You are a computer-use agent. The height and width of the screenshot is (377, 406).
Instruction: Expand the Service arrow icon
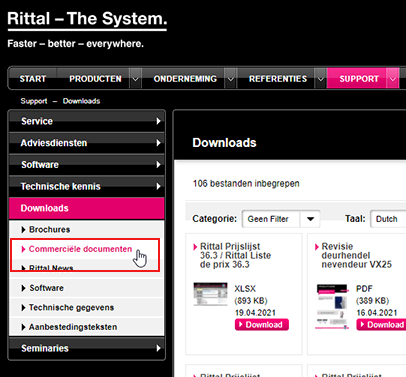point(159,121)
